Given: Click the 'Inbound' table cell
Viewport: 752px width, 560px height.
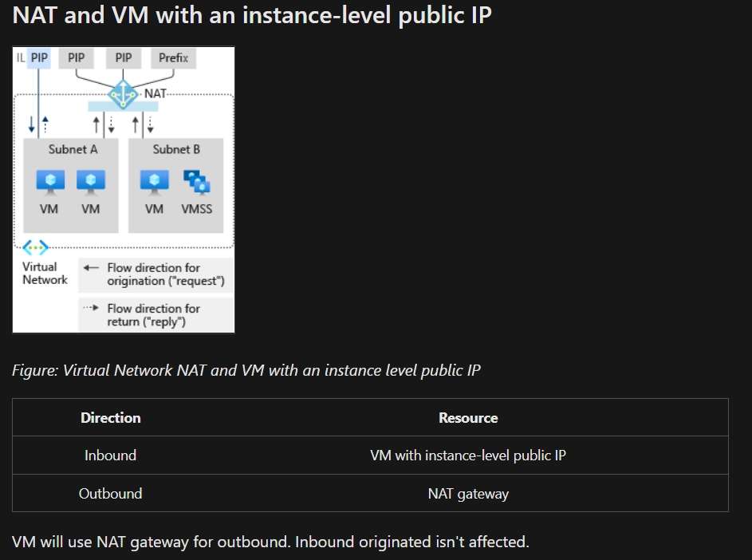Looking at the screenshot, I should (110, 455).
